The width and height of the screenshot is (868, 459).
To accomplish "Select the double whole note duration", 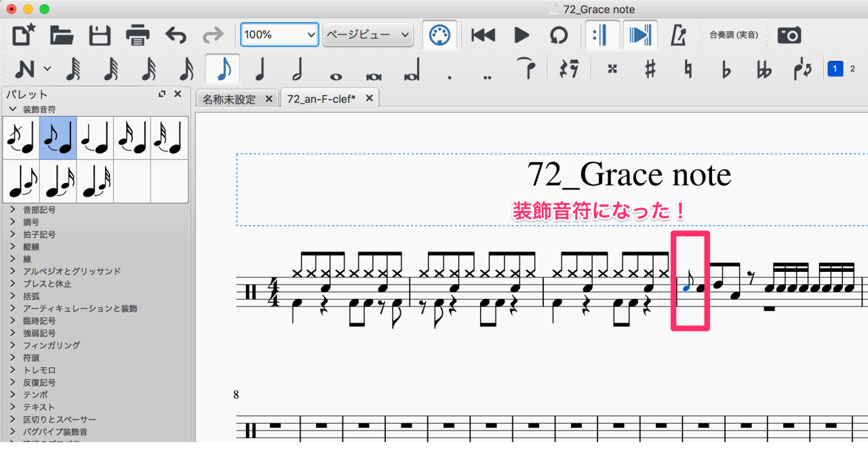I will tap(374, 75).
